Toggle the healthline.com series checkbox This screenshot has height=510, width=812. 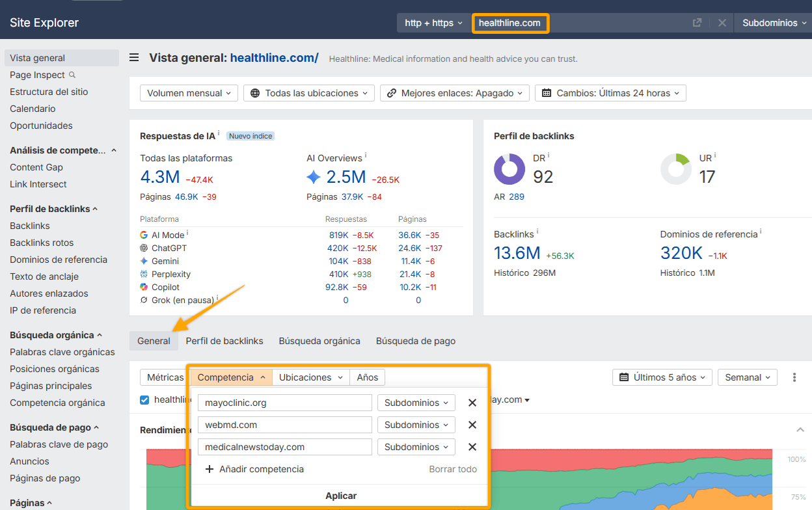(x=144, y=399)
